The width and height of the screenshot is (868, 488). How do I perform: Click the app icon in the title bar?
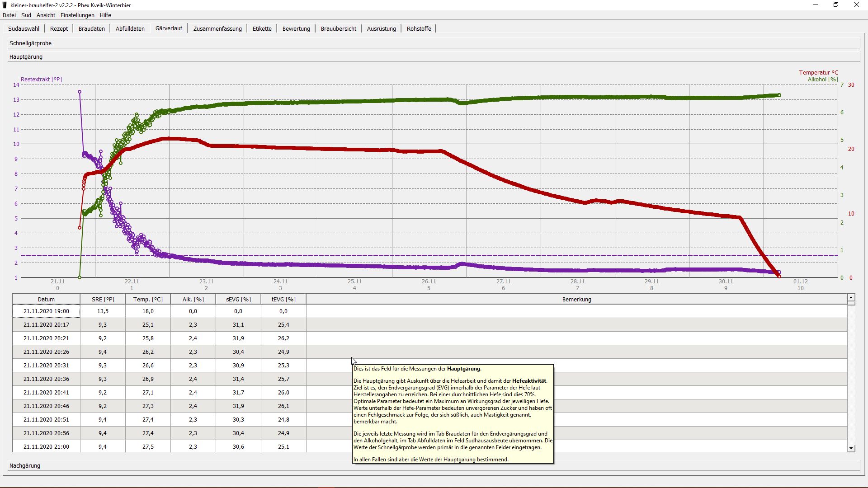click(5, 5)
